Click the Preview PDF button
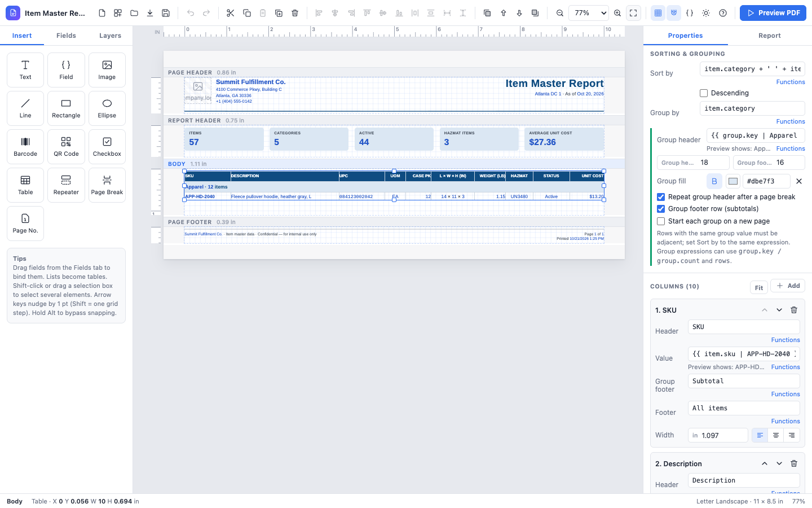The width and height of the screenshot is (812, 508). point(773,13)
